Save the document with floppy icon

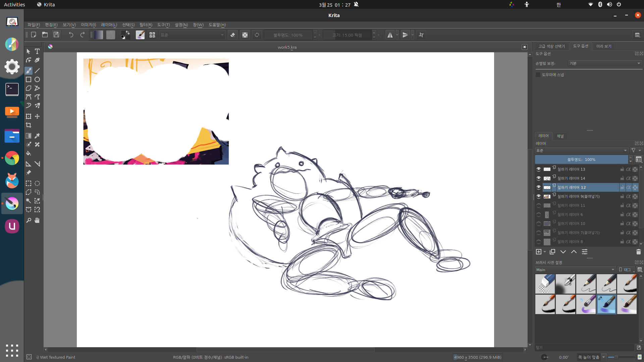[56, 35]
